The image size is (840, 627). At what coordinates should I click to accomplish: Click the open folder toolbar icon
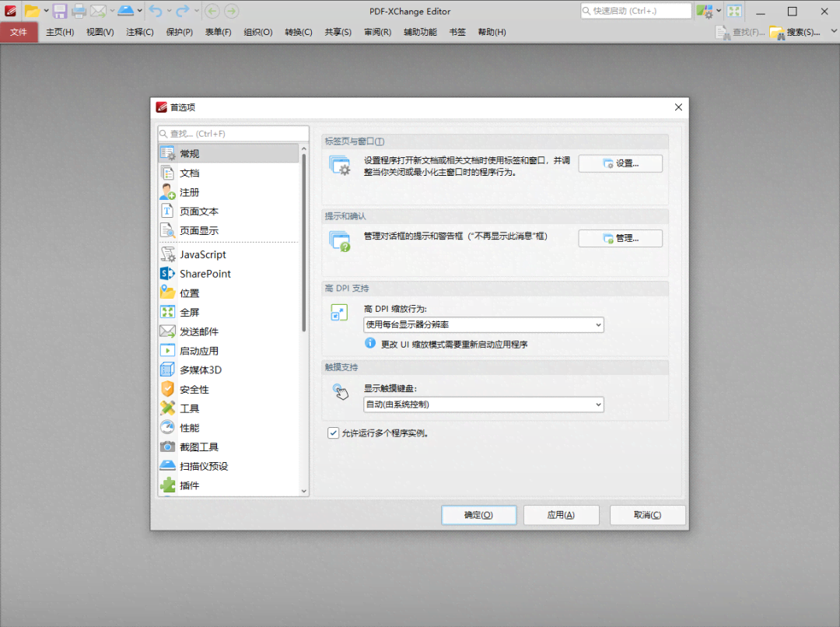pyautogui.click(x=31, y=11)
